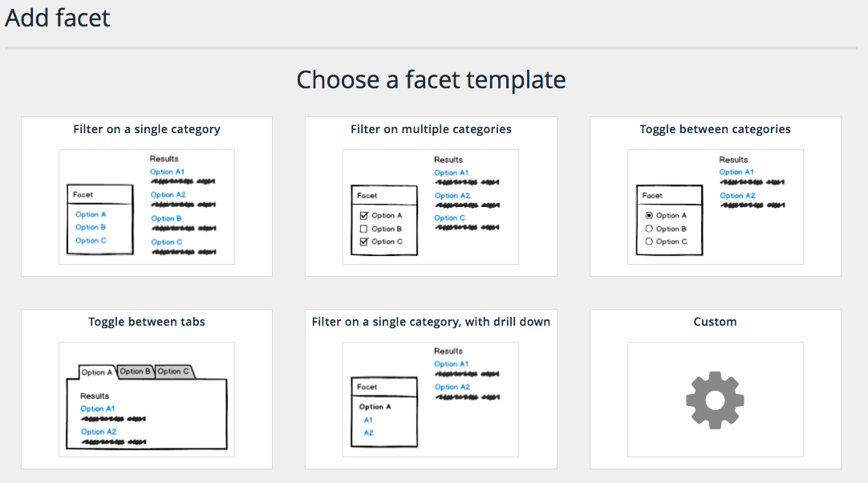Switch to the Option B tab in tabs preview
This screenshot has width=868, height=483.
pyautogui.click(x=135, y=371)
